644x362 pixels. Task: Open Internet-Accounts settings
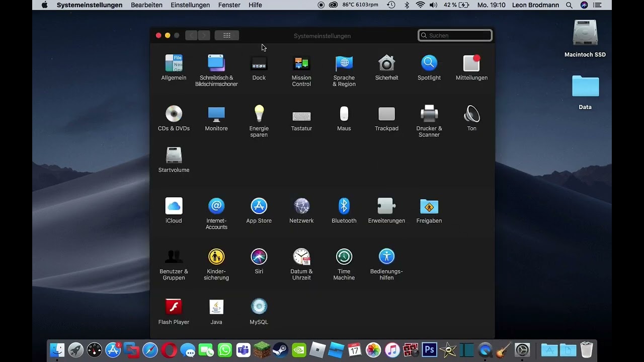(216, 214)
